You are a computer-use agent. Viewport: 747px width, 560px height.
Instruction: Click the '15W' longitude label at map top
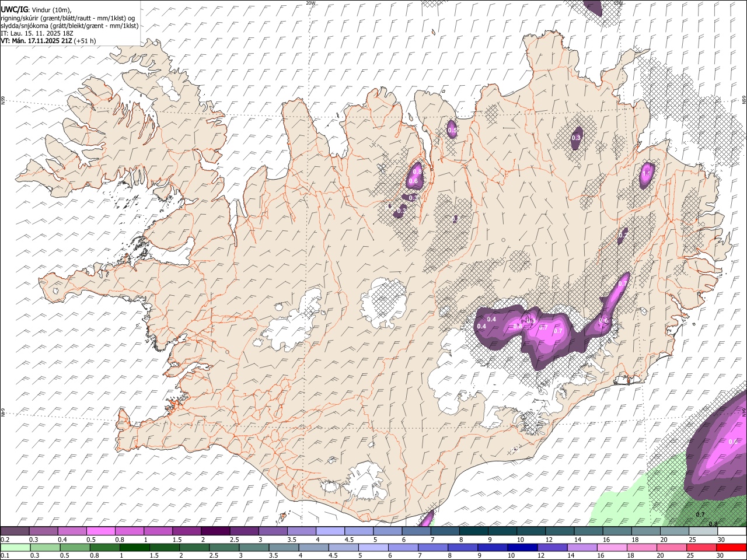click(619, 3)
